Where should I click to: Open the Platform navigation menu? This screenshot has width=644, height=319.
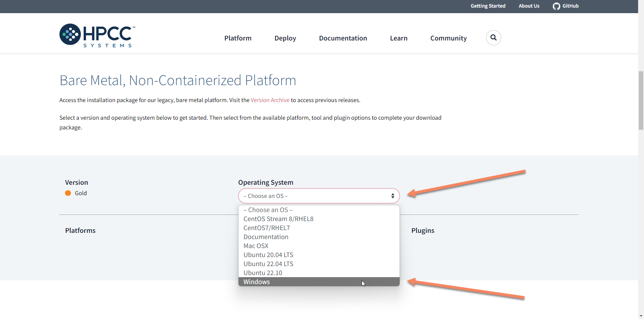pos(238,38)
